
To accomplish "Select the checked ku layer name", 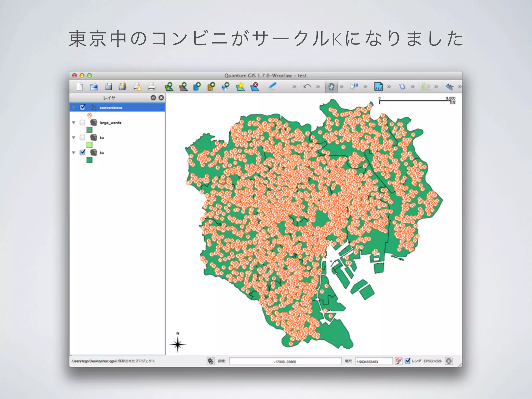I will coord(102,153).
